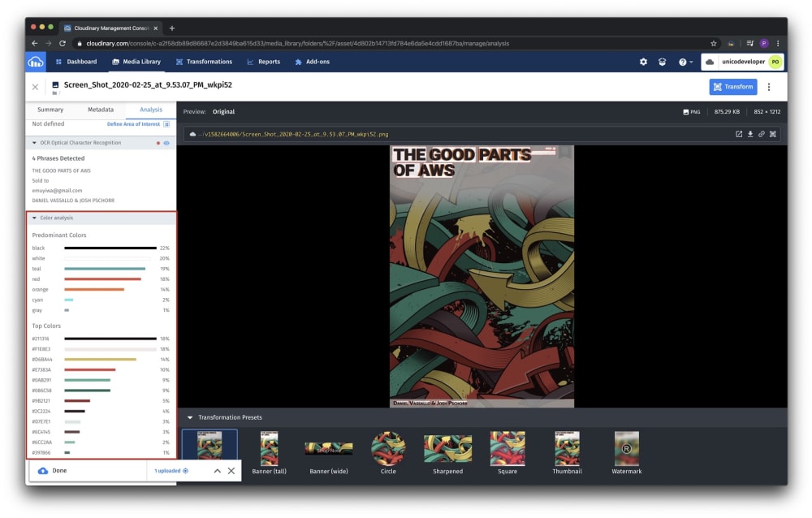The width and height of the screenshot is (812, 518).
Task: Click THE GOOD PARTS OF AWS phrase
Action: coord(61,171)
